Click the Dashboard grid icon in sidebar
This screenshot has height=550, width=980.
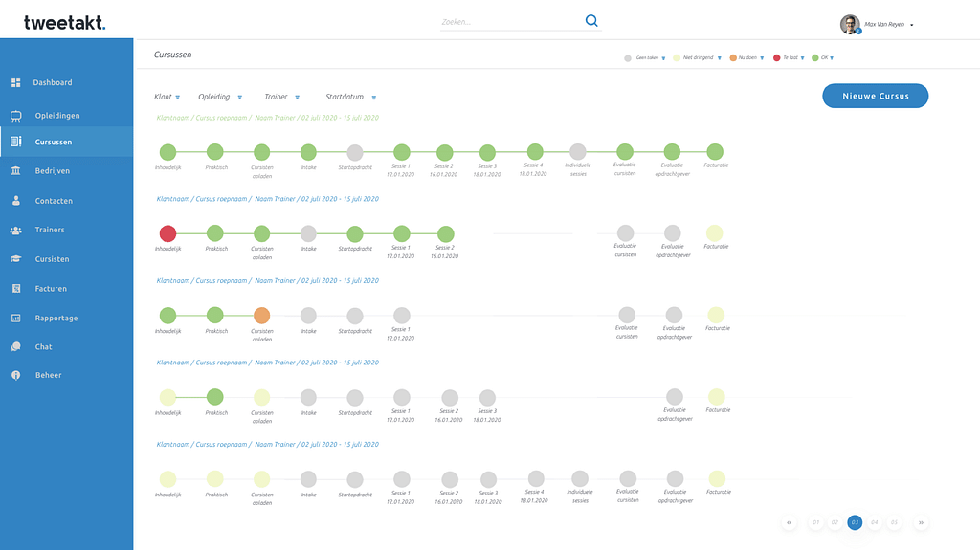point(16,83)
